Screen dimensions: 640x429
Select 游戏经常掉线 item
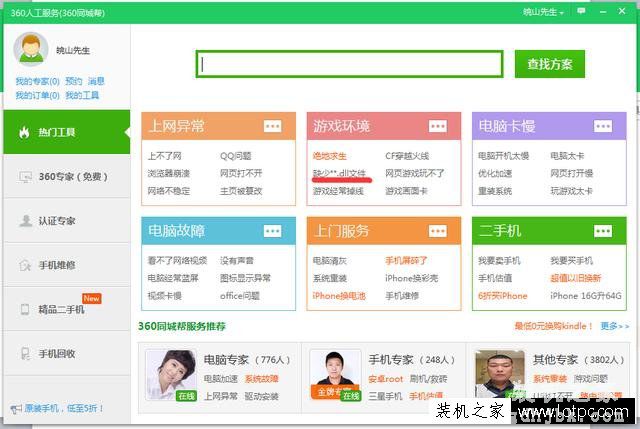point(338,191)
